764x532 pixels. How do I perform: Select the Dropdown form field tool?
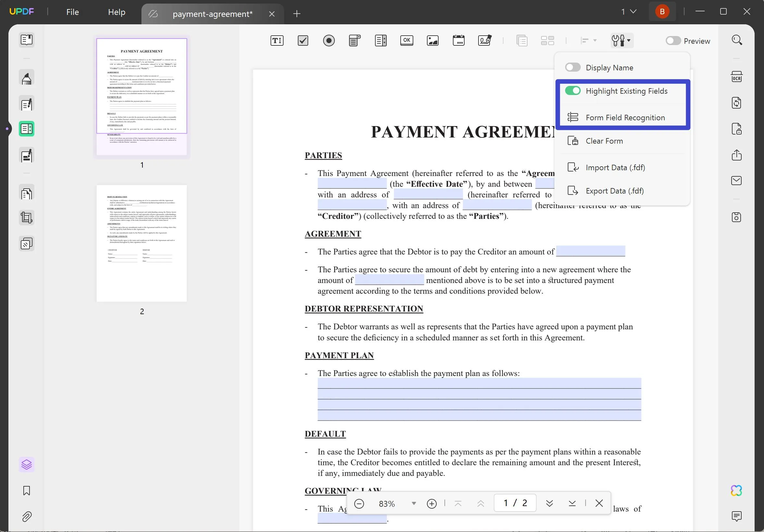coord(355,41)
